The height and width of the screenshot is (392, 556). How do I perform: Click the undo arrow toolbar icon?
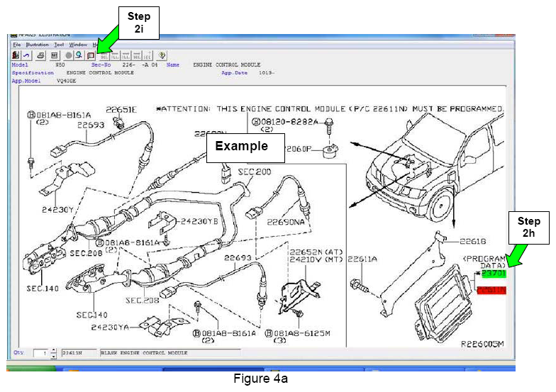pos(27,55)
